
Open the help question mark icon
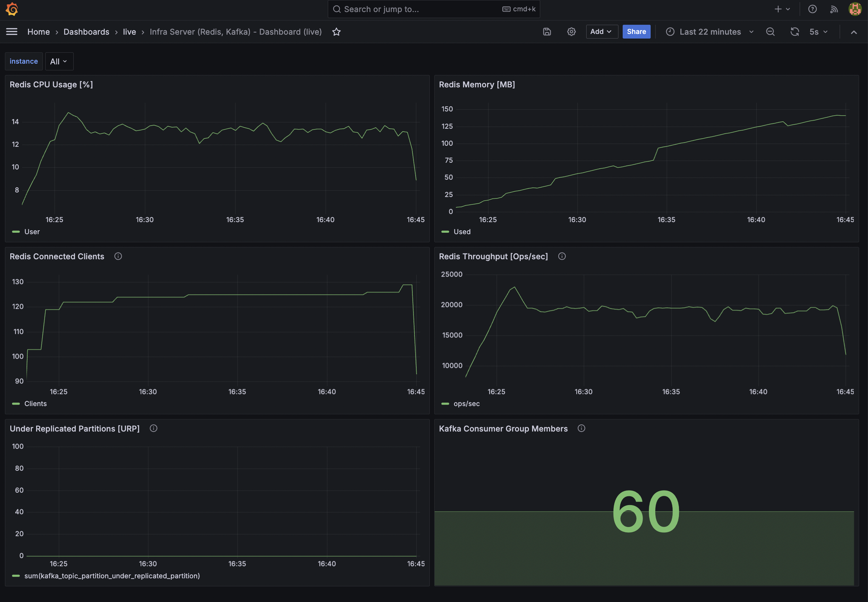pos(812,9)
